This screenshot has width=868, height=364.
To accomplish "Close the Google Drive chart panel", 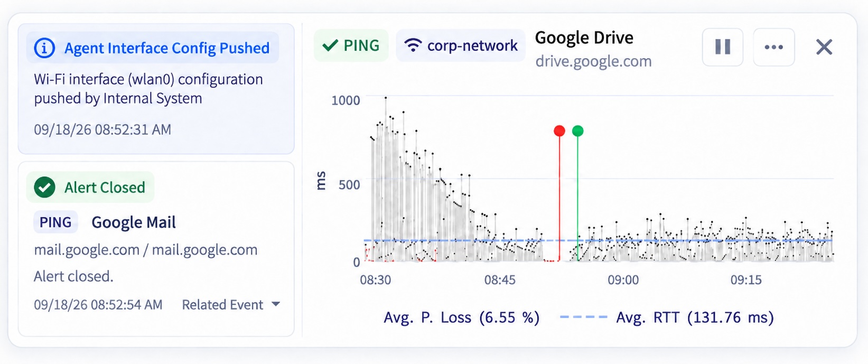I will (x=824, y=47).
